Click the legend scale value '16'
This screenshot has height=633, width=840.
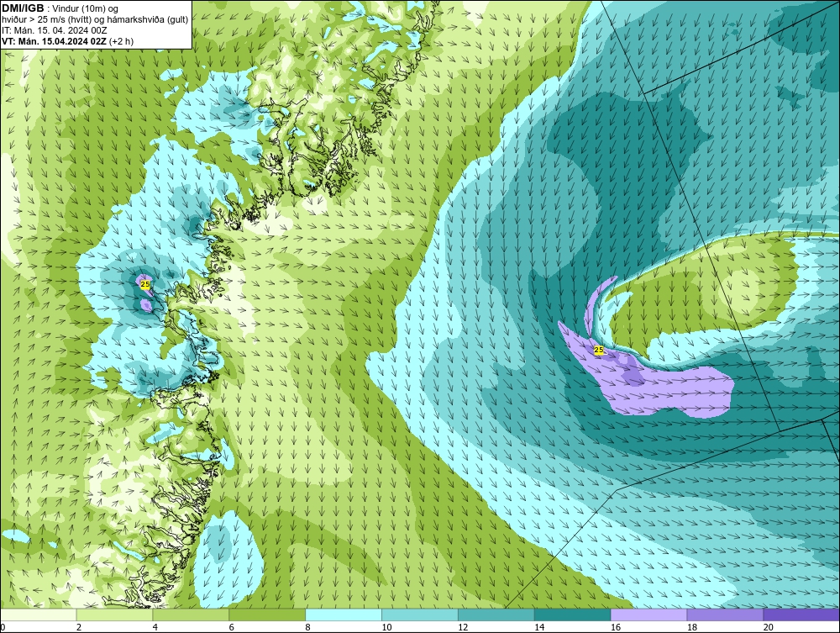616,627
